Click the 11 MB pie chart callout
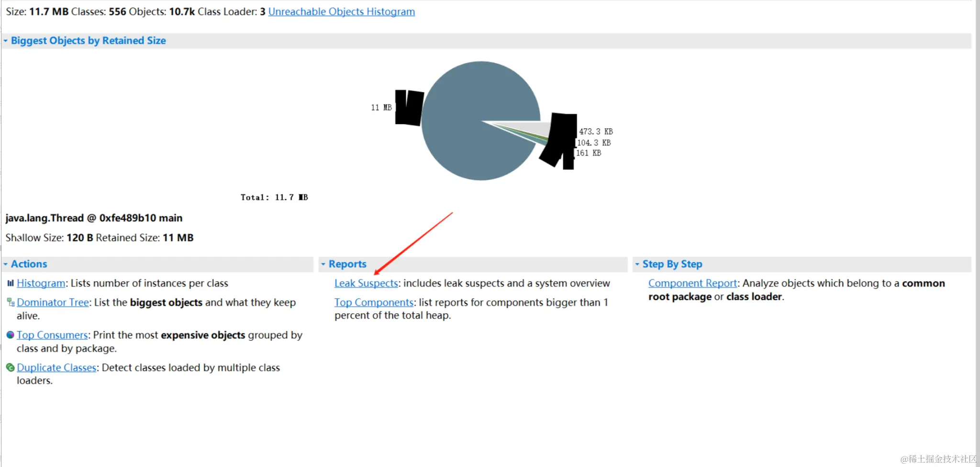 (x=381, y=107)
